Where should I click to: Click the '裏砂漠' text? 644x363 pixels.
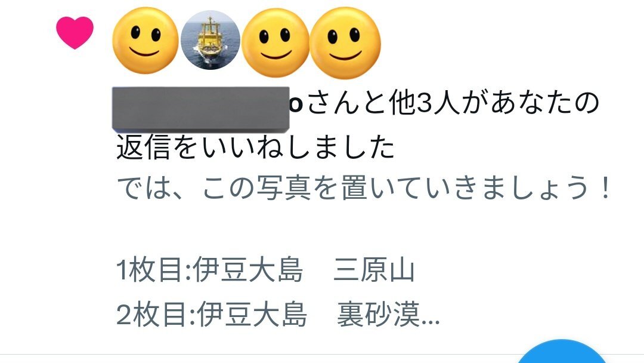point(378,315)
